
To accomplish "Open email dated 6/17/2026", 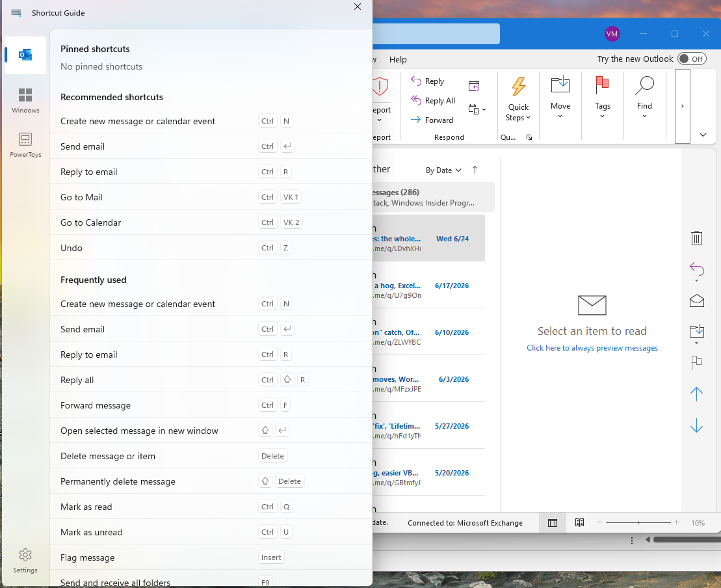I will coord(428,286).
